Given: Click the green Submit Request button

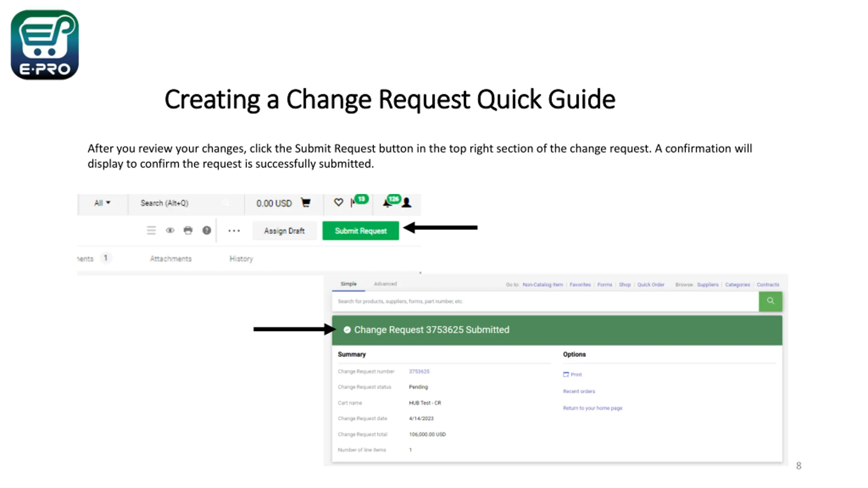Looking at the screenshot, I should pyautogui.click(x=360, y=231).
